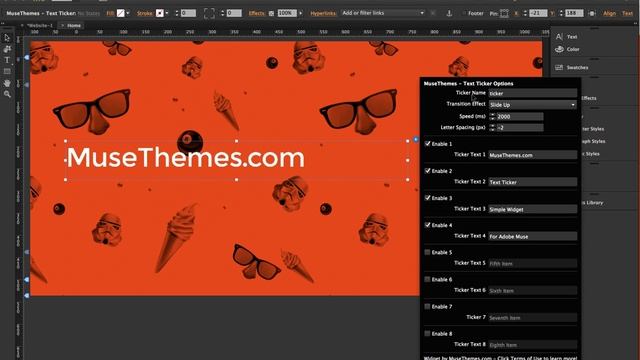Click the Speed (ms) stepper arrows
Viewport: 640px width, 360px height.
[492, 116]
